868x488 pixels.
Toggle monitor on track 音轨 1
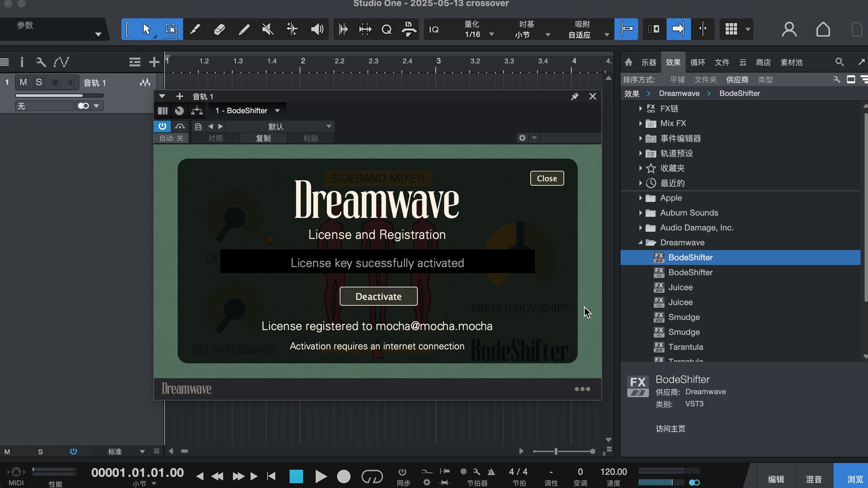pos(71,82)
